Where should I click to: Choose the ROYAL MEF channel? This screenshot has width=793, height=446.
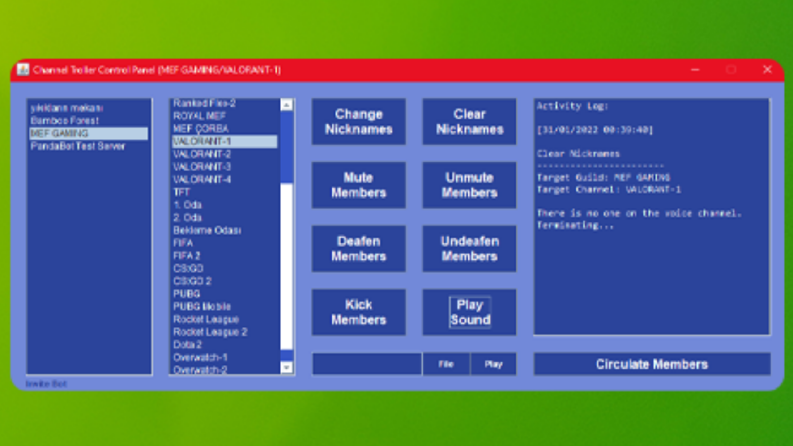point(225,116)
